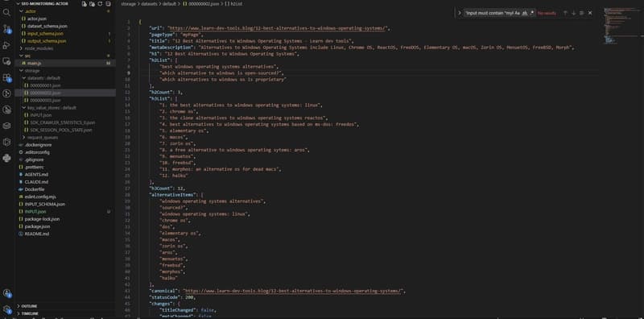Select 000000002.json in Explorer
Viewport: 644px width, 319px height.
(x=65, y=93)
